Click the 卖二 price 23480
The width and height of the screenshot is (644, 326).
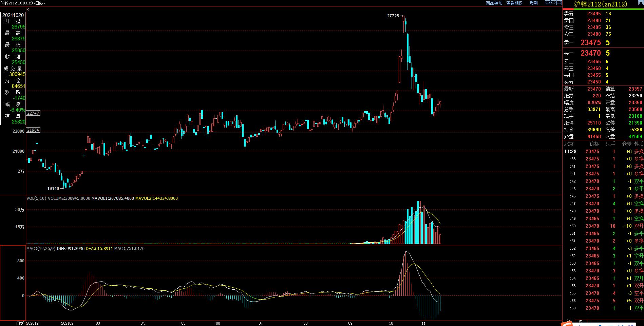coord(594,34)
